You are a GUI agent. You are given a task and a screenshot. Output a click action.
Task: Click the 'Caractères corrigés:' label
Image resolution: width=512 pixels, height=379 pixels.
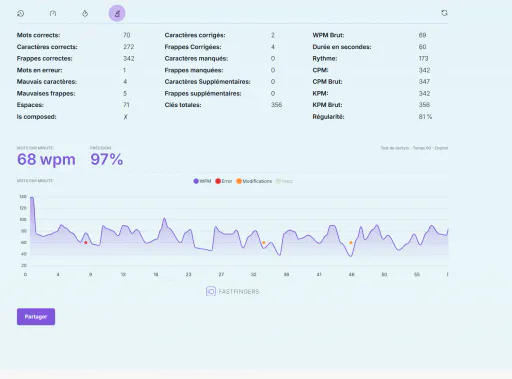pyautogui.click(x=195, y=35)
